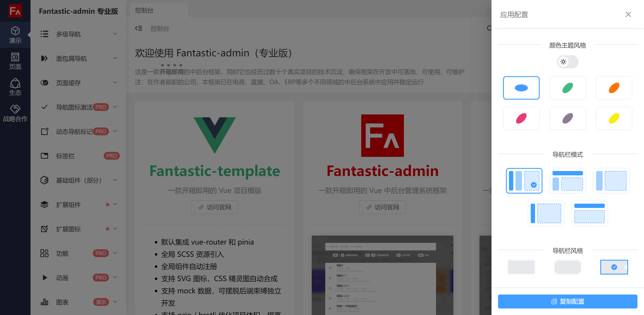Click the 页面缓存 toggle-shaped icon
The width and height of the screenshot is (644, 315).
(x=44, y=83)
